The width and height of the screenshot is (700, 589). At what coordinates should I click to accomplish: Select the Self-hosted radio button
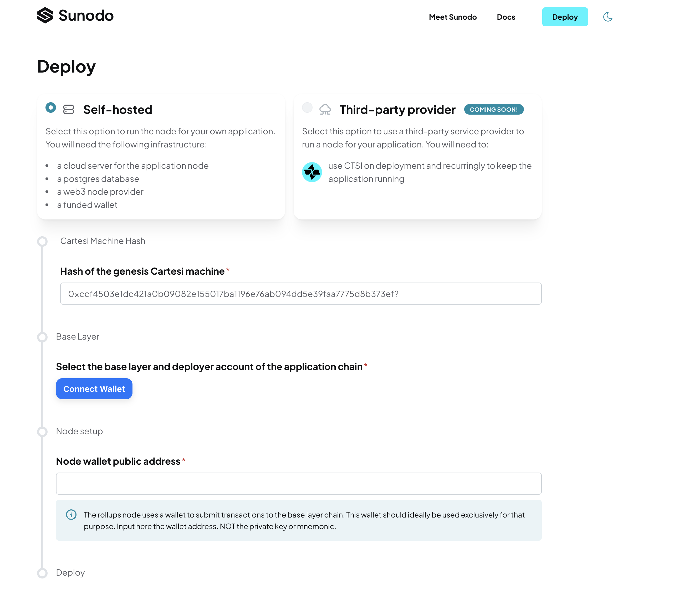pos(51,107)
